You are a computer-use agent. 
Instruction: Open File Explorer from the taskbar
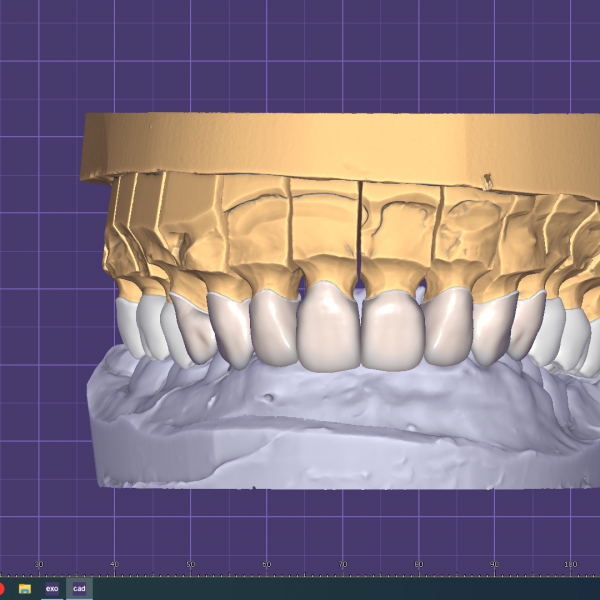click(25, 589)
